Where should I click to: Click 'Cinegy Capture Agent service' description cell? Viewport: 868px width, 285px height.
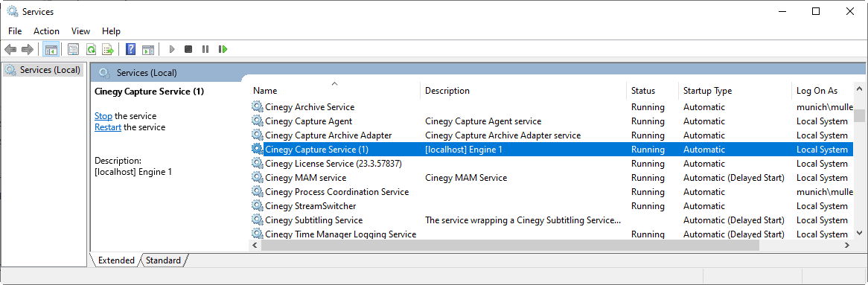click(x=483, y=121)
